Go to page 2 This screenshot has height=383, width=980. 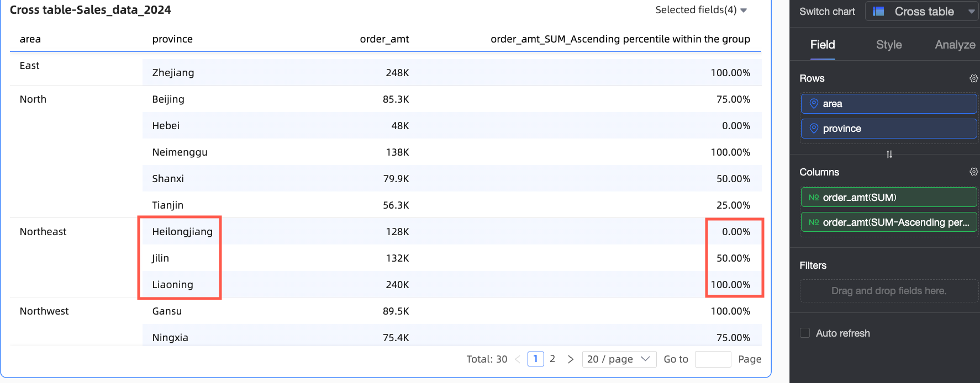coord(552,359)
